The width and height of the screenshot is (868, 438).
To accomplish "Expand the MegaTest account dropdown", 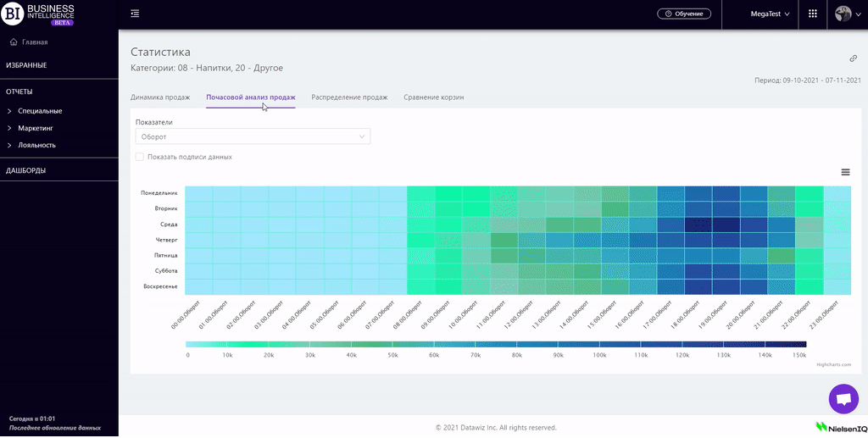I will [x=770, y=14].
